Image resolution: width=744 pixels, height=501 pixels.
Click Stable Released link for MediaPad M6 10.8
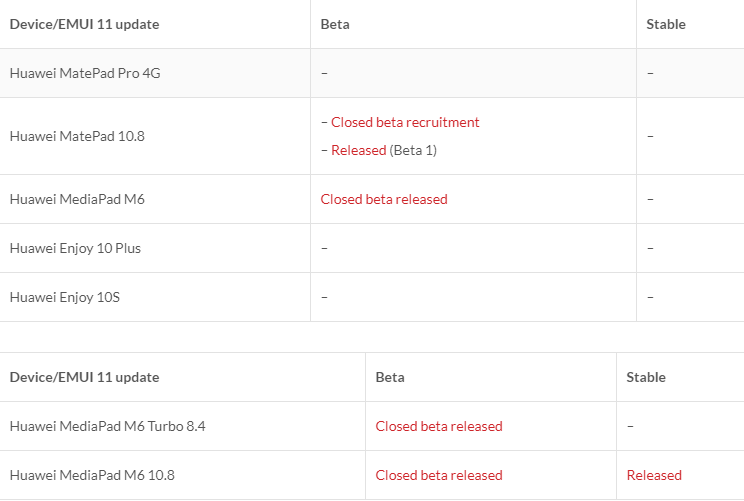click(654, 475)
